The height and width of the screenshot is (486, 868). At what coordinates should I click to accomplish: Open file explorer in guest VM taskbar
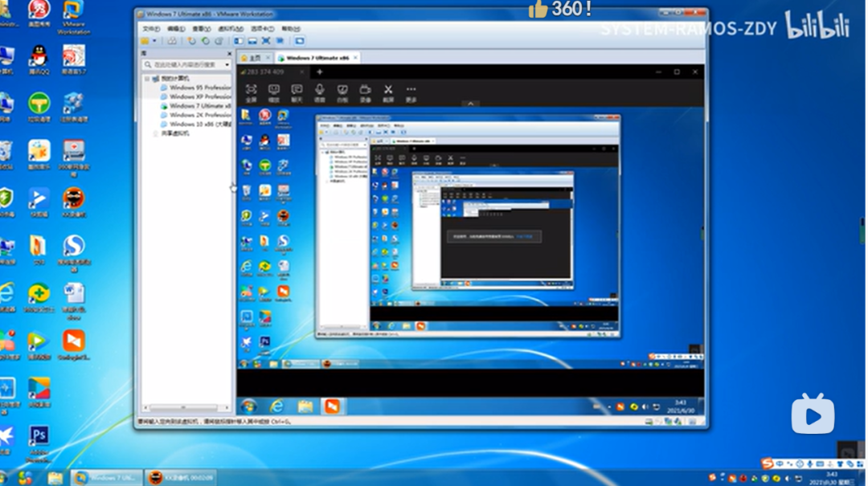click(x=305, y=406)
